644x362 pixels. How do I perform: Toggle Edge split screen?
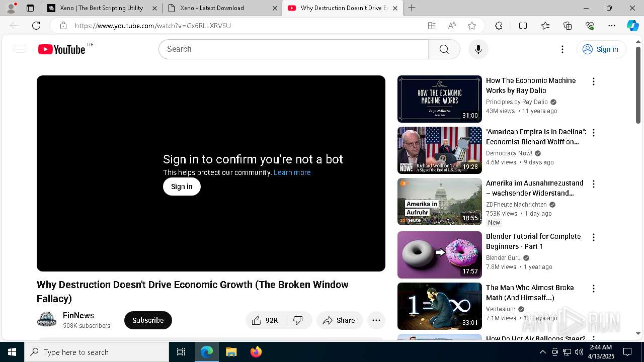click(523, 26)
